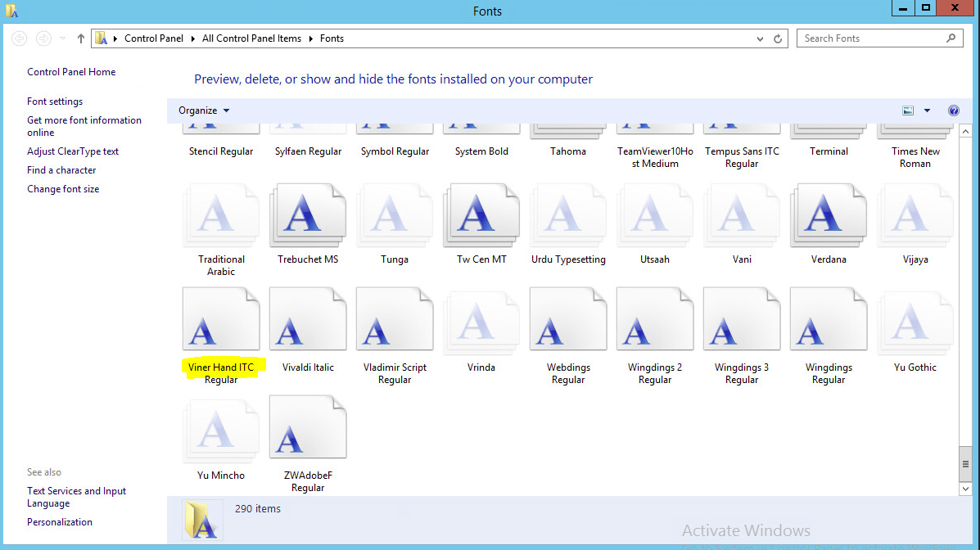The image size is (980, 550).
Task: Click the Trebuchet MS font icon
Action: [x=308, y=215]
